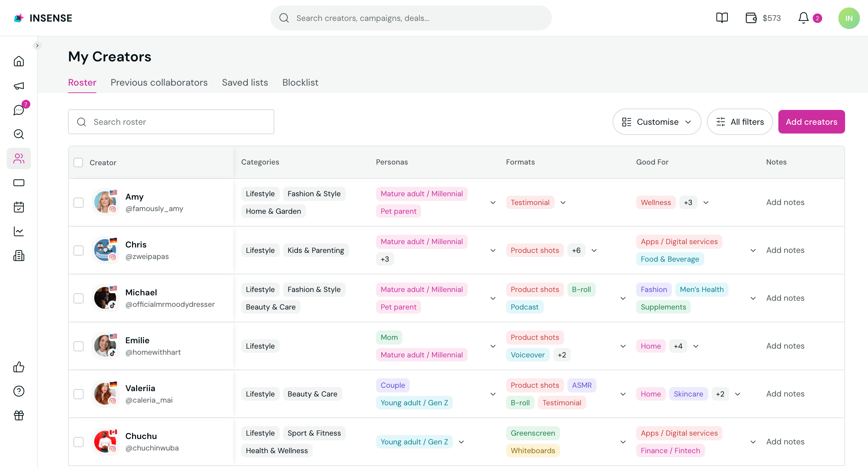
Task: Expand Michael's Good For dropdown
Action: pos(753,298)
